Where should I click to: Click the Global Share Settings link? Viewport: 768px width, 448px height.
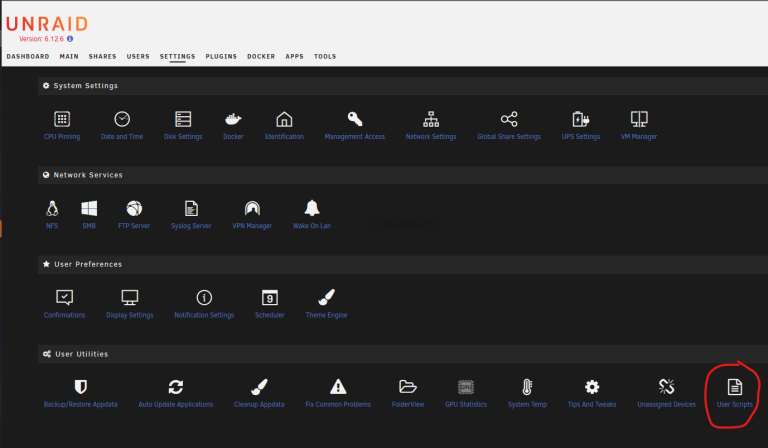tap(508, 136)
